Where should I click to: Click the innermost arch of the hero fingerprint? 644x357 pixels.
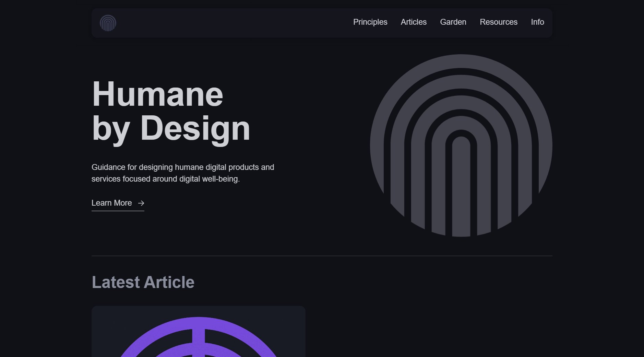pos(461,185)
